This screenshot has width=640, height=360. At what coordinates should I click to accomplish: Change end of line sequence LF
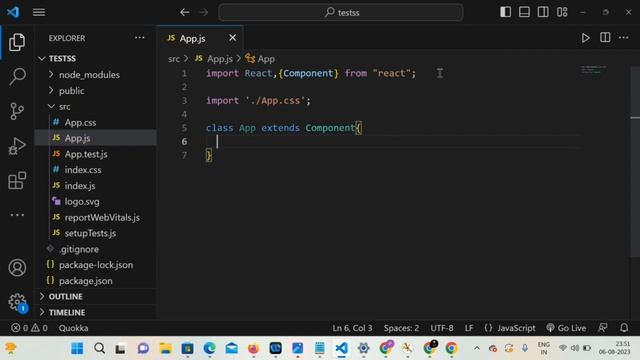click(x=469, y=328)
